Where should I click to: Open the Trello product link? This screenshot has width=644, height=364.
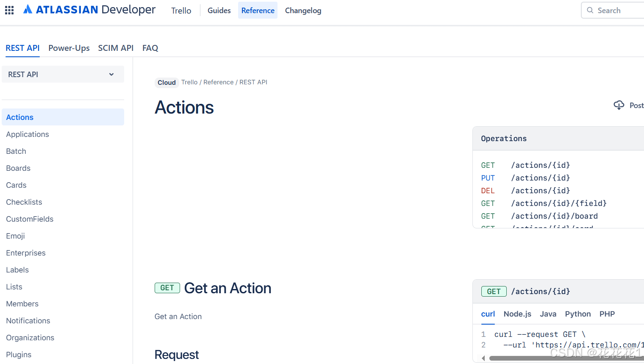[181, 11]
